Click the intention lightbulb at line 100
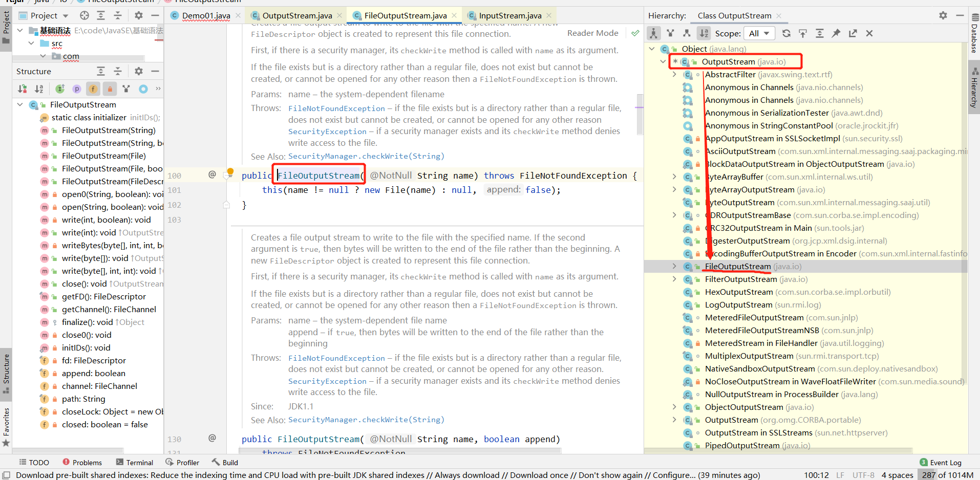The width and height of the screenshot is (980, 480). click(230, 171)
